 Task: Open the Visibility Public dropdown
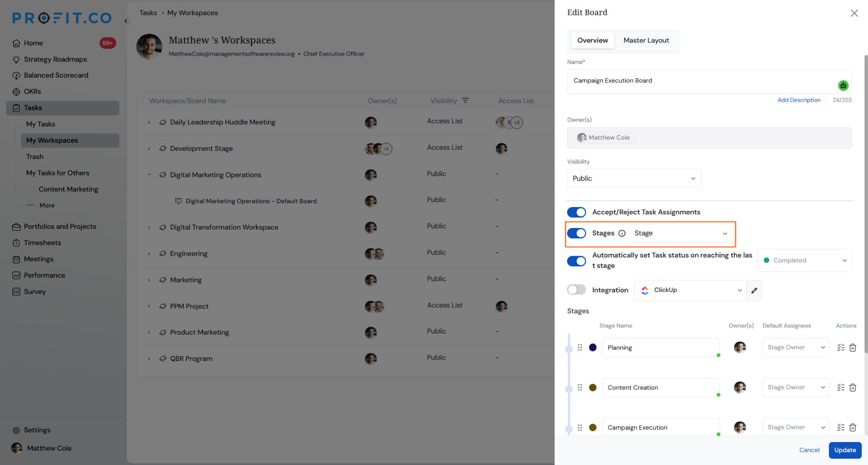click(634, 179)
